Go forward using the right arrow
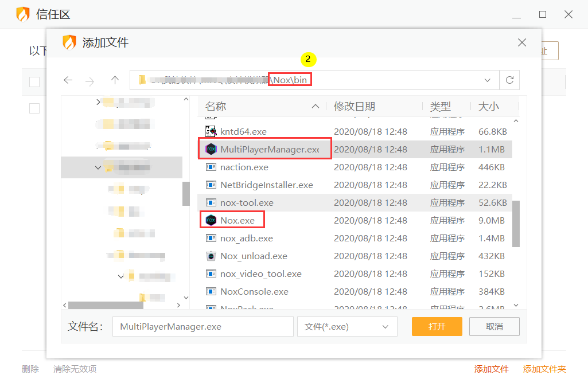The height and width of the screenshot is (387, 588). point(89,80)
